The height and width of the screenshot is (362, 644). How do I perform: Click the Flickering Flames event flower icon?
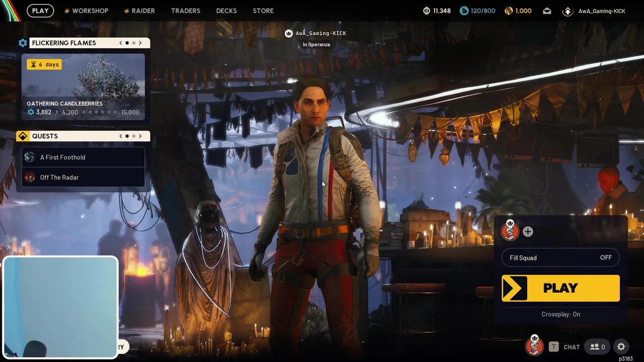[23, 43]
